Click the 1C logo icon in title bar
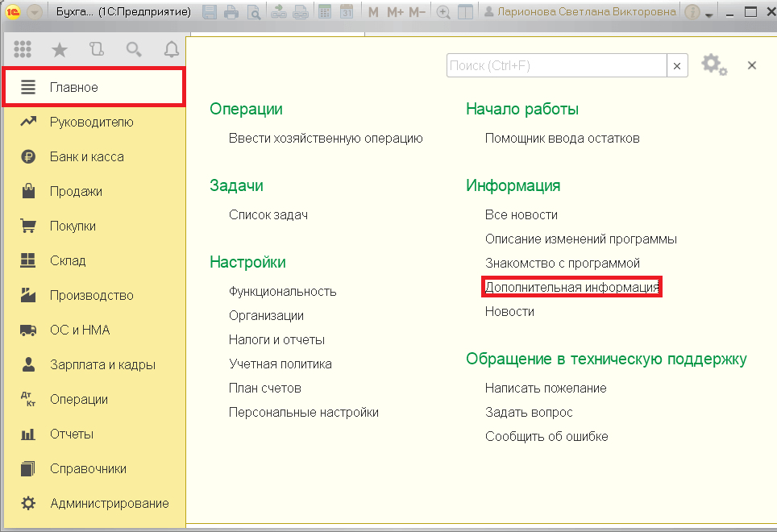The height and width of the screenshot is (532, 777). pyautogui.click(x=12, y=12)
